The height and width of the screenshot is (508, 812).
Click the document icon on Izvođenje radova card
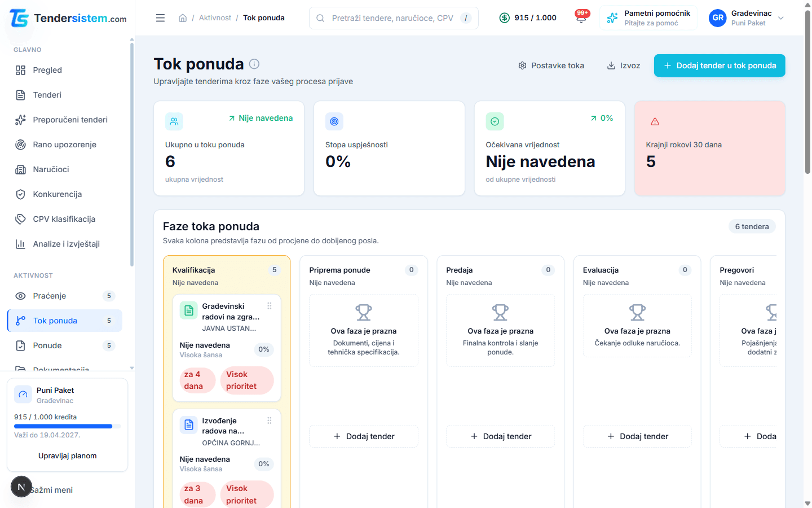tap(189, 425)
